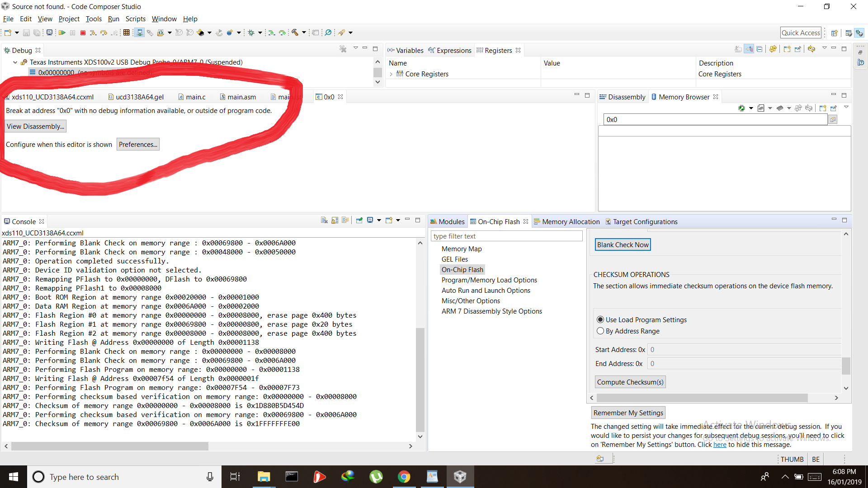Switch to the Target Configurations tab
This screenshot has width=868, height=488.
coord(642,221)
